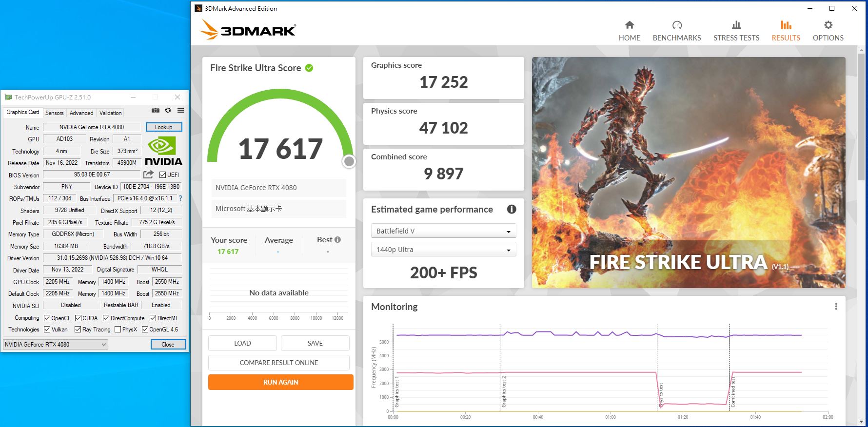Toggle the PhysX checkbox
The width and height of the screenshot is (868, 427).
click(x=118, y=330)
